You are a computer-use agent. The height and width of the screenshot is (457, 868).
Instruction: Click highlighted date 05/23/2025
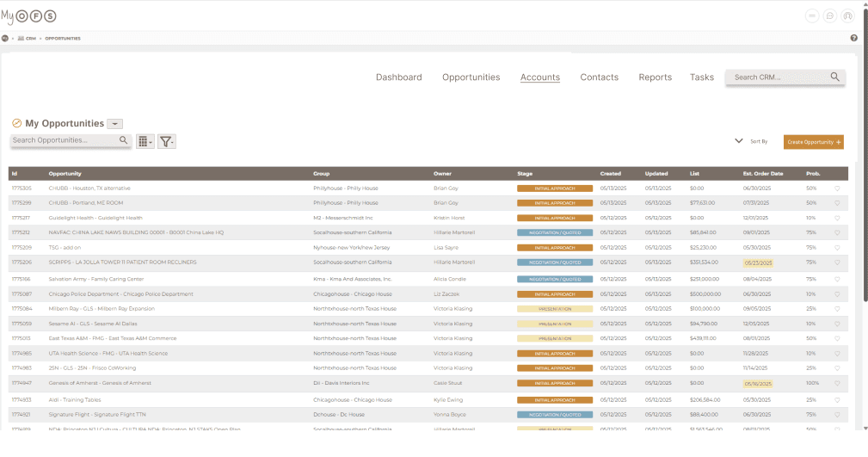(x=758, y=263)
